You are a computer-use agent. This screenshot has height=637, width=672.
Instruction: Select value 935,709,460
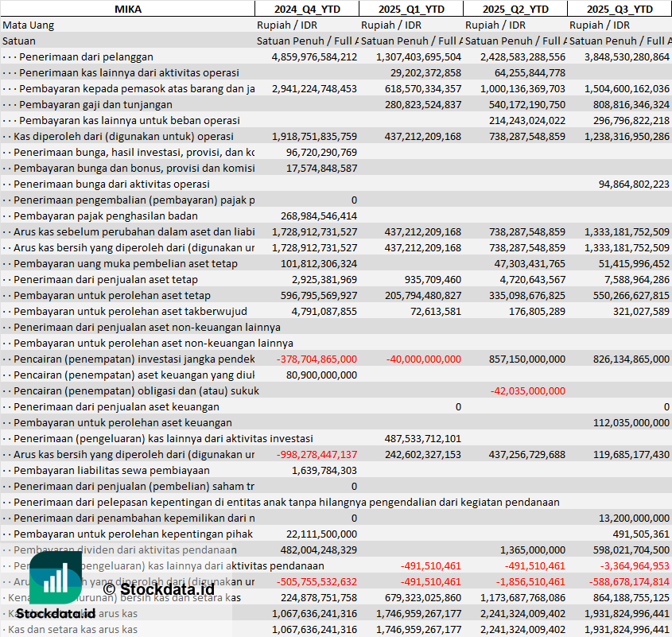tap(433, 279)
